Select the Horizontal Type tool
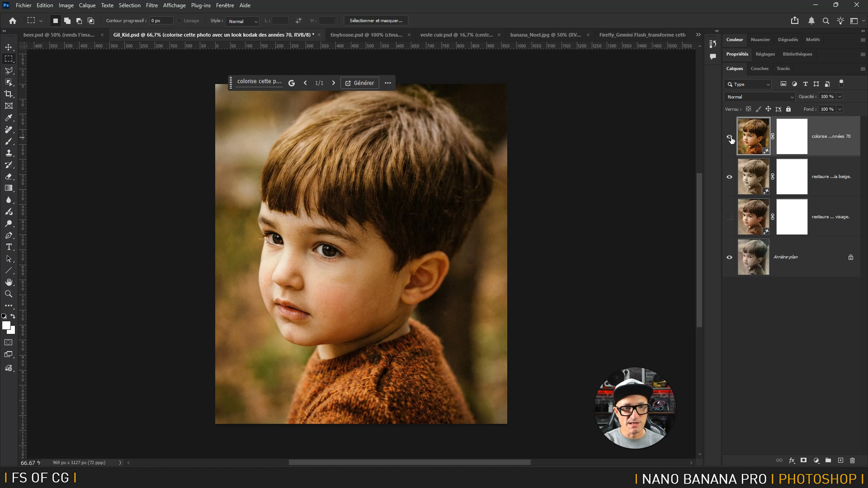Screen dimensions: 868x488 pyautogui.click(x=9, y=247)
